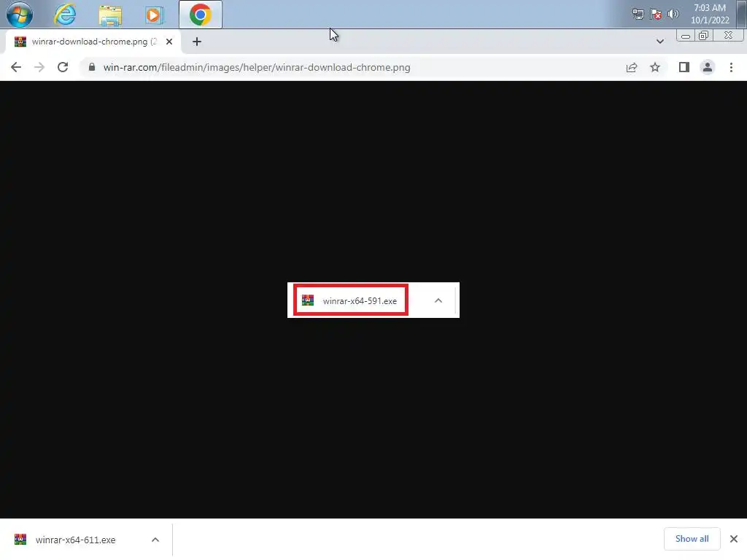Close the winrar-download-chrome.png tab
This screenshot has height=560, width=747.
click(x=169, y=42)
